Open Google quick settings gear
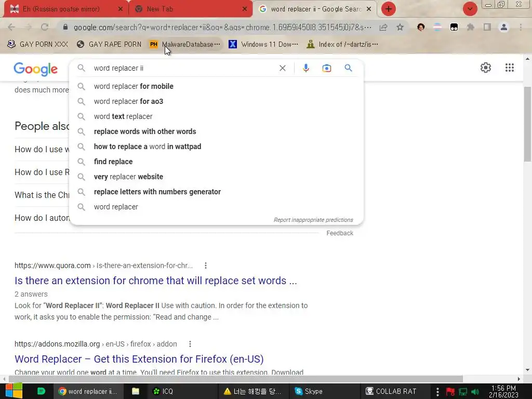This screenshot has width=532, height=399. (486, 68)
